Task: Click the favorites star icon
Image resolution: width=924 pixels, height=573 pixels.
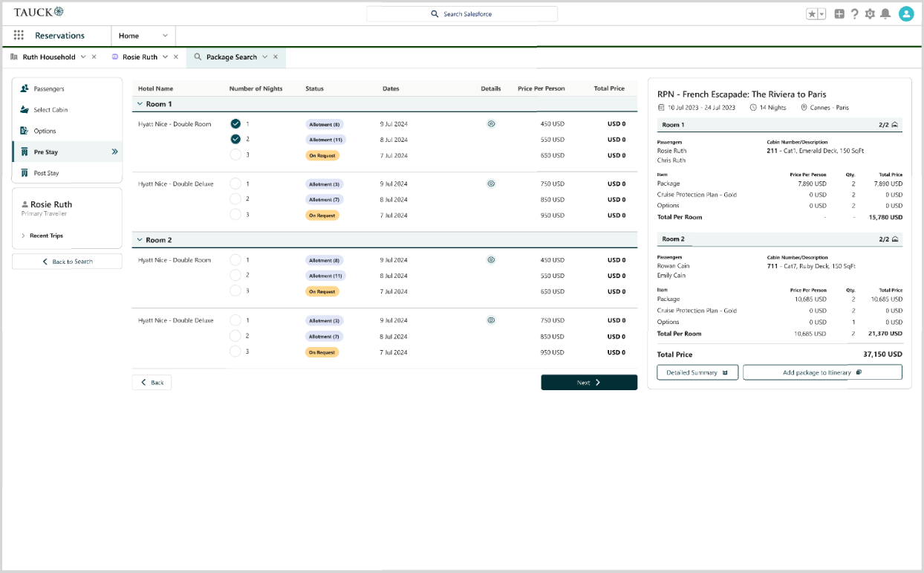Action: click(x=812, y=14)
